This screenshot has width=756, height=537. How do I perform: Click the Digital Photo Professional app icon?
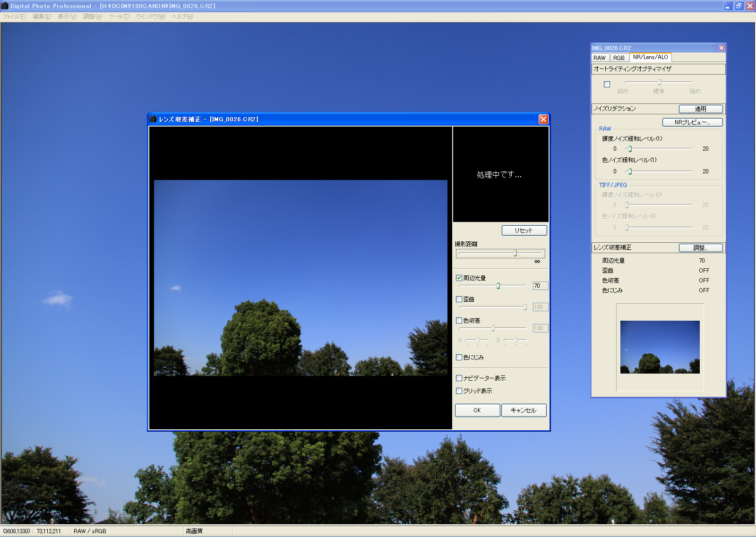point(5,6)
